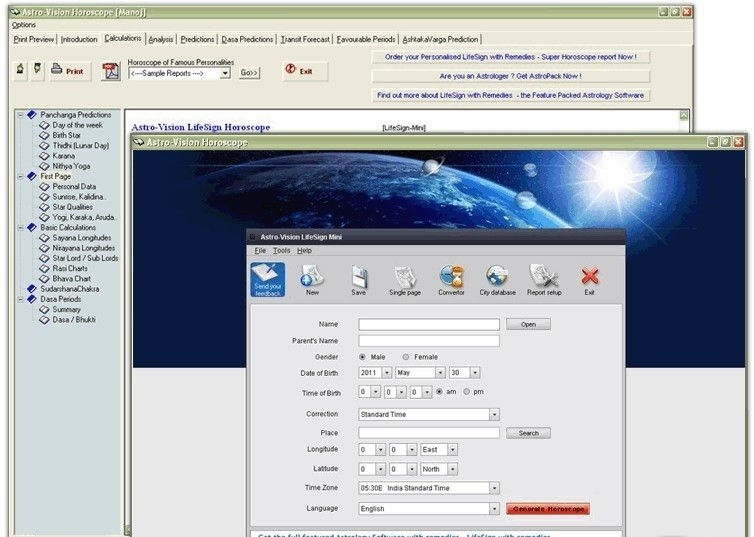754x537 pixels.
Task: Click the Place input field
Action: coord(429,433)
